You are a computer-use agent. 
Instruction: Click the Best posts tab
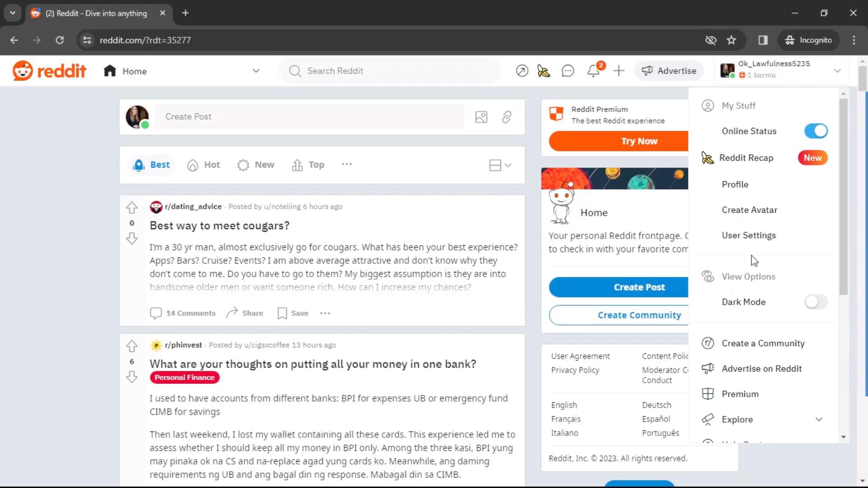pyautogui.click(x=151, y=164)
